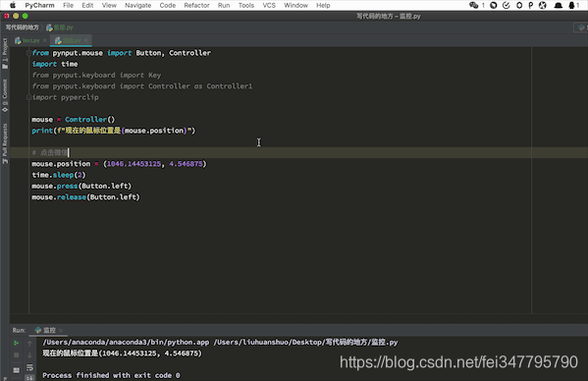The height and width of the screenshot is (381, 588).
Task: Open the Run menu
Action: coord(224,5)
